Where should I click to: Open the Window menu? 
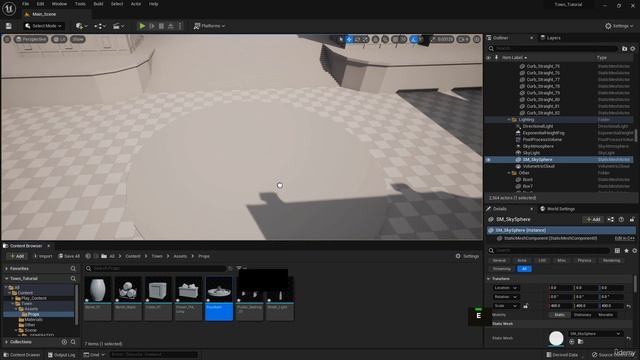pyautogui.click(x=59, y=4)
